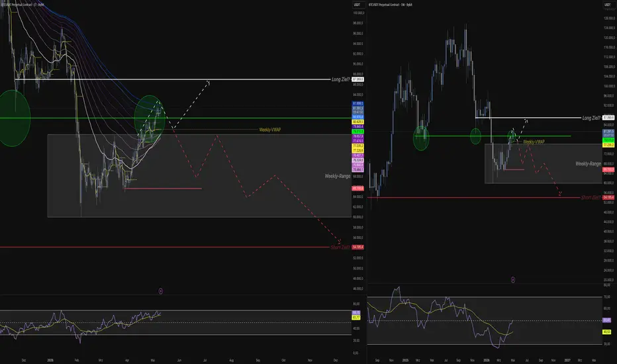
Task: Open left chart BTCUSDT Perpetual Contract 1T symbol title
Action: pyautogui.click(x=22, y=5)
